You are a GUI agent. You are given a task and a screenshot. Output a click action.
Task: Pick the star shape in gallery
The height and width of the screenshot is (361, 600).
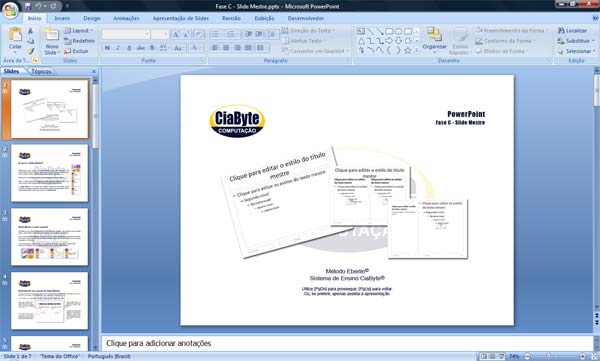(408, 50)
